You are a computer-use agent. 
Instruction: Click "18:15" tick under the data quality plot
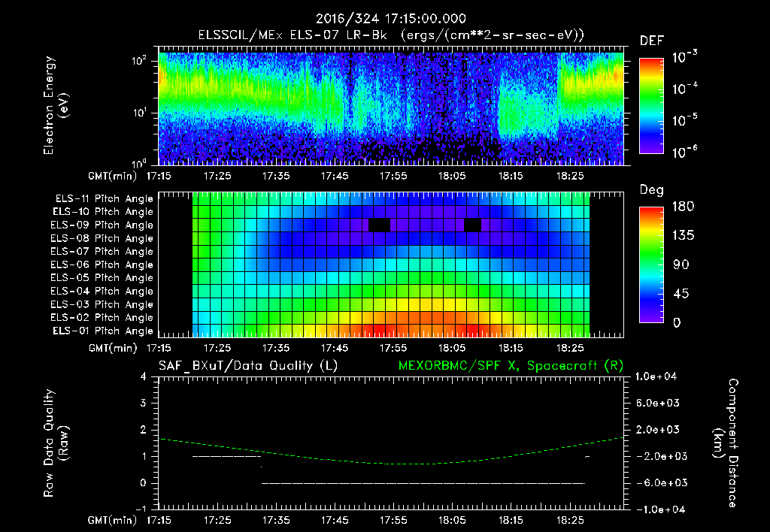tap(511, 520)
